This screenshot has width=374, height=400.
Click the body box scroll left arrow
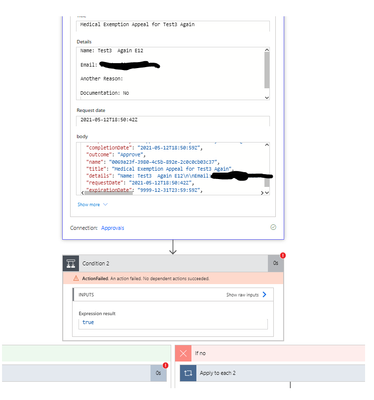83,193
